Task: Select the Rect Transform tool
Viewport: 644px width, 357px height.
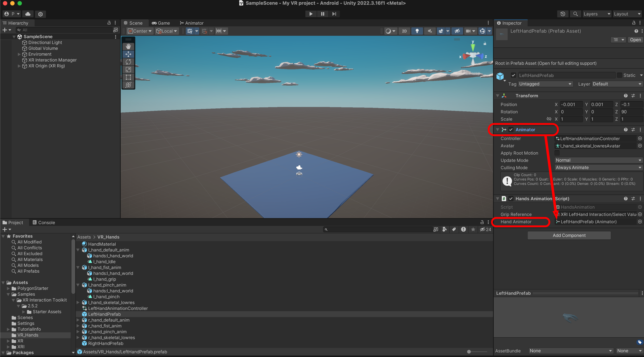Action: (128, 77)
